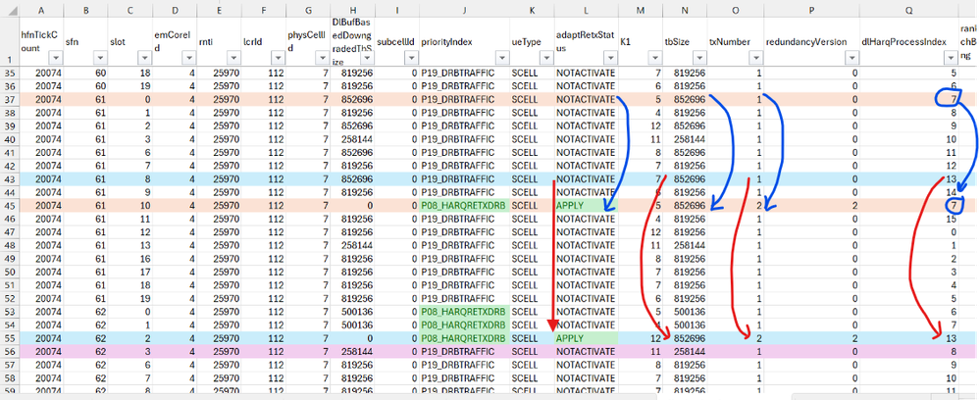Click dlHarqProcessIndex 13 in row 43
The image size is (980, 400).
[x=908, y=178]
